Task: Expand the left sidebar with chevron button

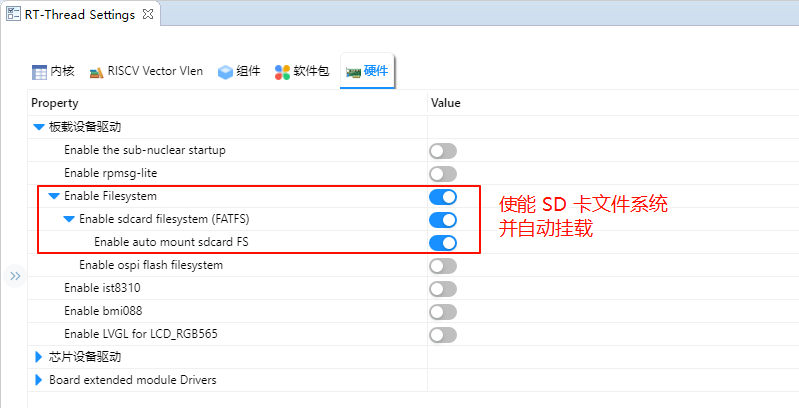Action: (x=14, y=276)
